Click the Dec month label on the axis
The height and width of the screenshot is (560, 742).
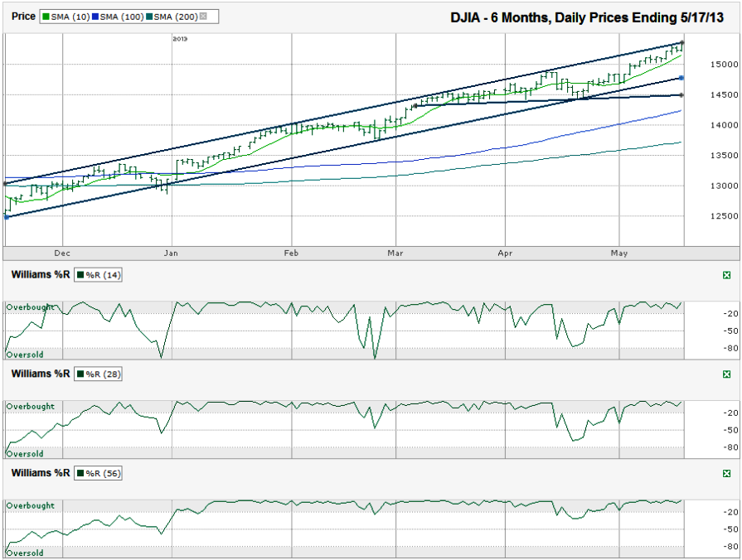(x=62, y=253)
